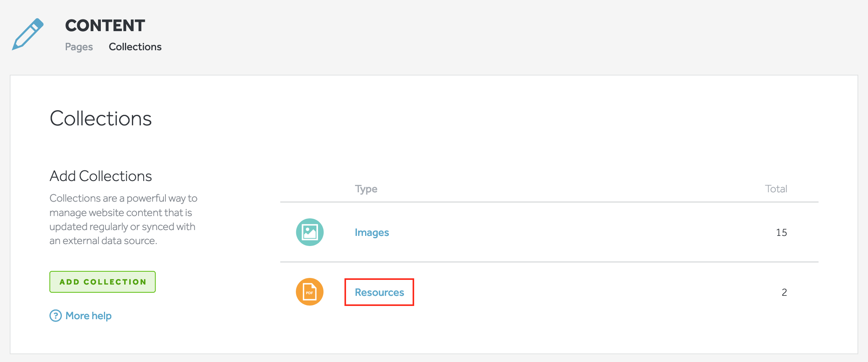Click the Add Collections section heading
868x362 pixels.
point(100,176)
